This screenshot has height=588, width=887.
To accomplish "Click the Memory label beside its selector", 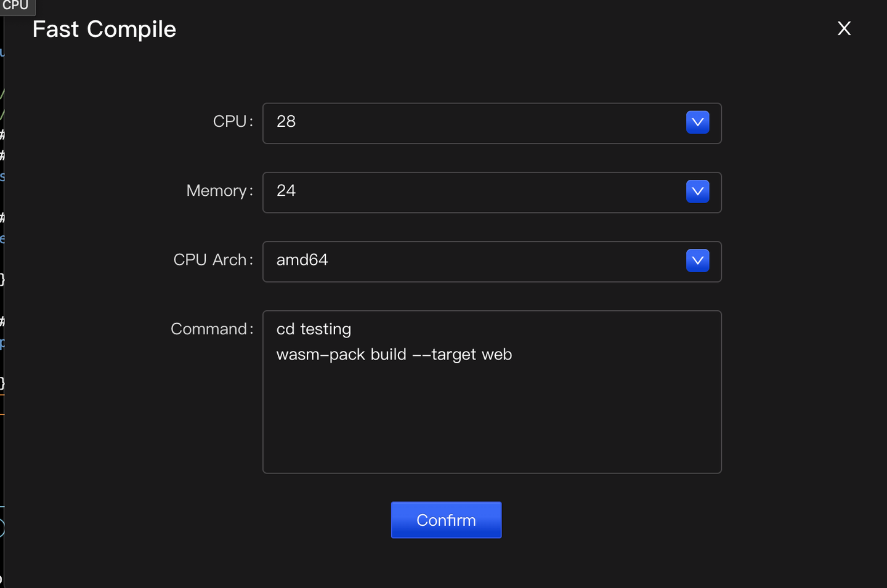I will 219,191.
